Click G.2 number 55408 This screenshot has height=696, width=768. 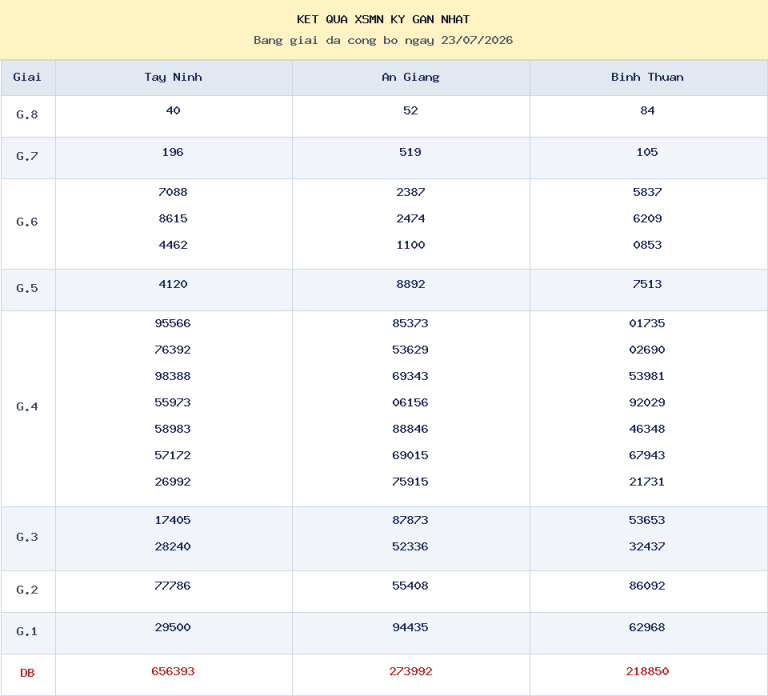point(410,586)
